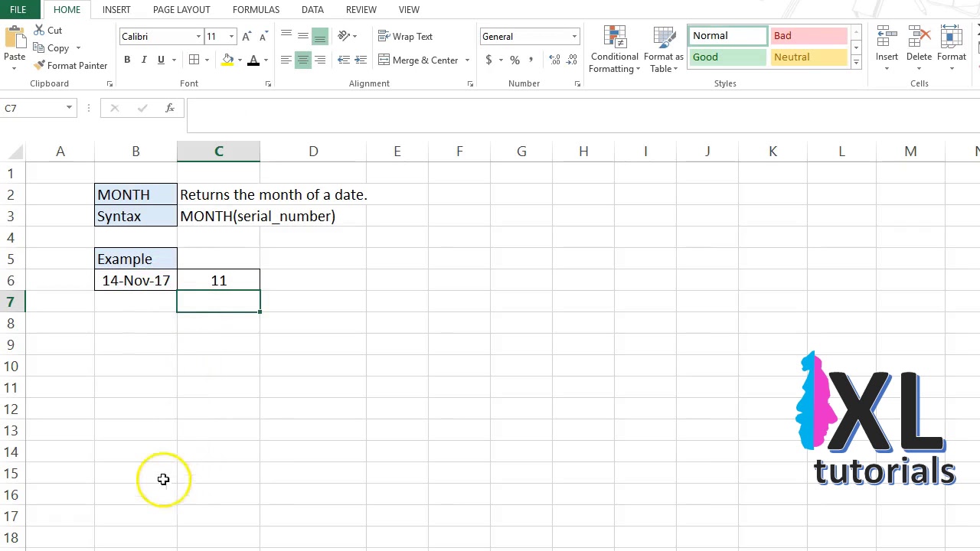The width and height of the screenshot is (980, 551).
Task: Open the font size dropdown
Action: pyautogui.click(x=231, y=36)
